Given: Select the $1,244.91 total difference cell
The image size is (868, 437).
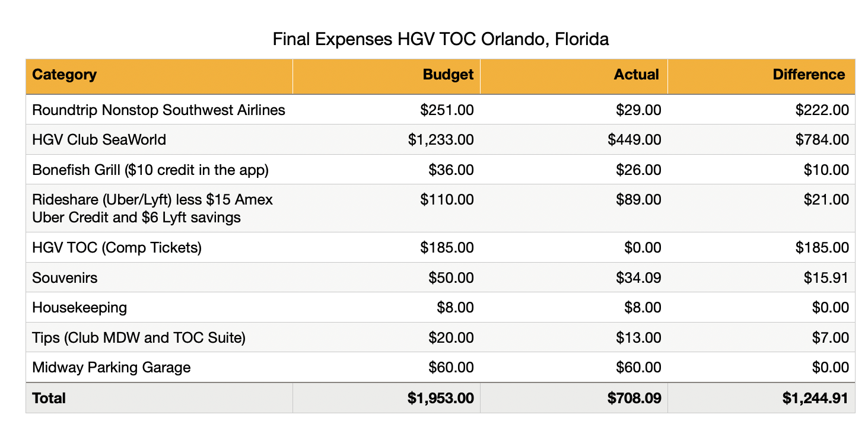Looking at the screenshot, I should (x=815, y=398).
